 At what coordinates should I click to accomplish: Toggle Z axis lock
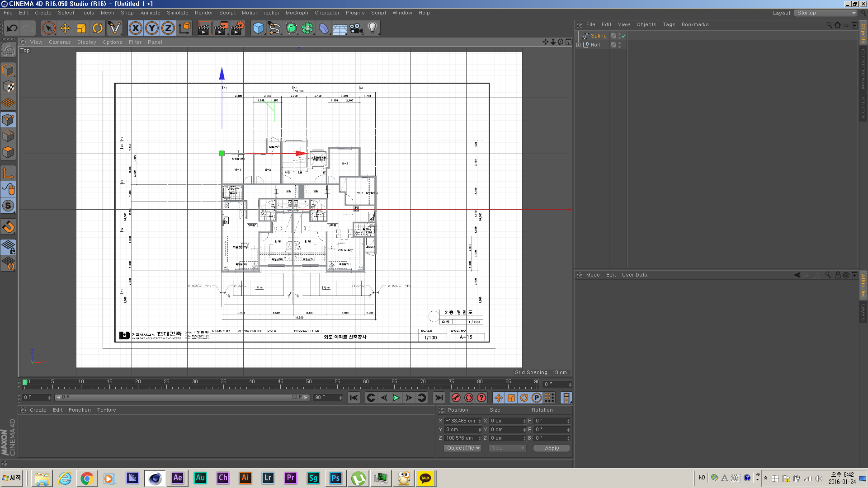[x=168, y=28]
